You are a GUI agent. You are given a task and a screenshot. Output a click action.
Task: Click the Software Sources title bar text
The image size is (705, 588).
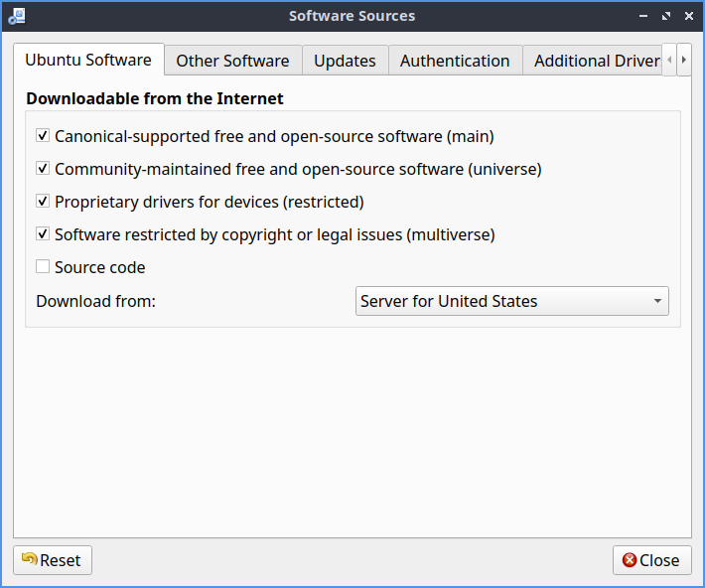(352, 16)
